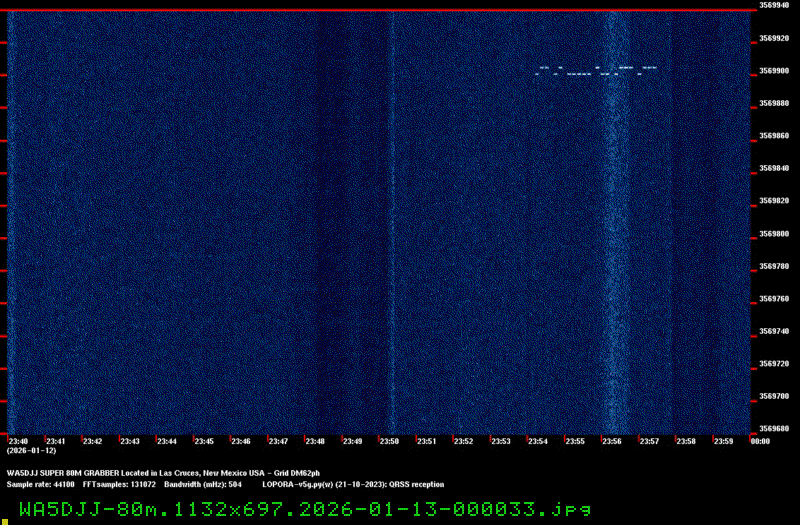Click the 23:48 time marker
The width and height of the screenshot is (800, 525).
tap(315, 441)
